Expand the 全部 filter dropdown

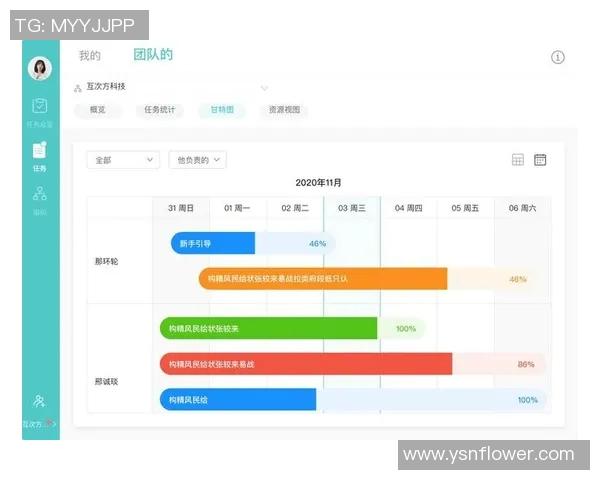point(123,159)
